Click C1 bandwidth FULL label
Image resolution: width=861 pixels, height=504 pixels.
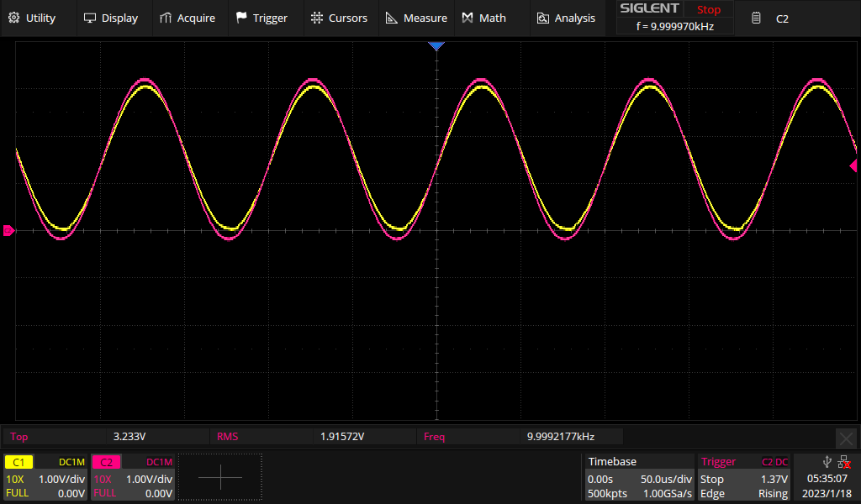coord(17,493)
